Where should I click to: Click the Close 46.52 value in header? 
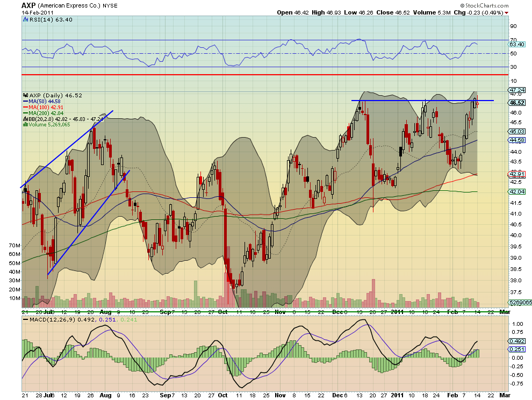(x=393, y=12)
